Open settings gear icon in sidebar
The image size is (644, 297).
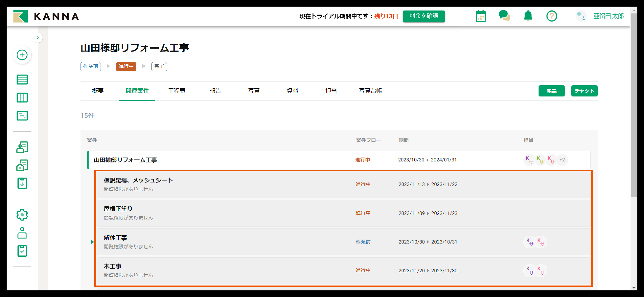pos(22,215)
